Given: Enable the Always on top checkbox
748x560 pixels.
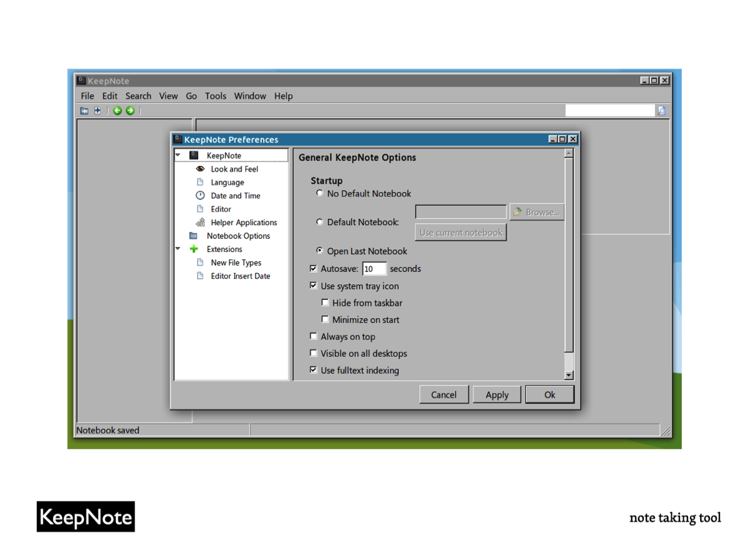Looking at the screenshot, I should tap(314, 337).
